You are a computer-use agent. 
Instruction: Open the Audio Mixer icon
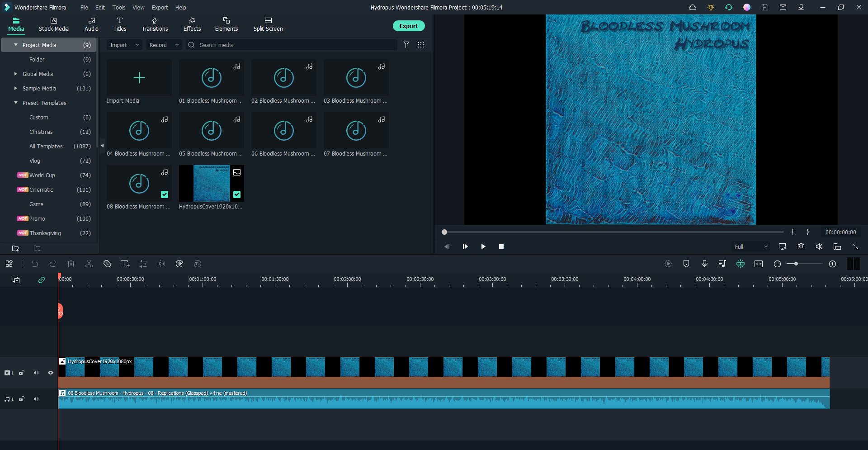[722, 264]
